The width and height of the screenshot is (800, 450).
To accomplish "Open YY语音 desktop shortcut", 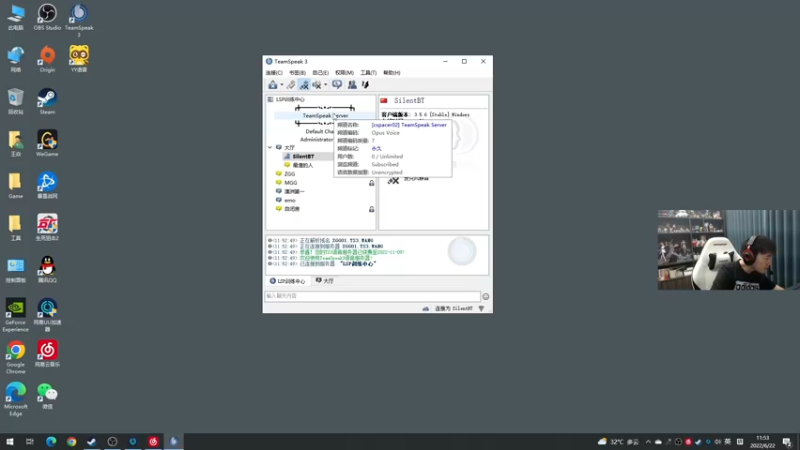I will (x=79, y=59).
